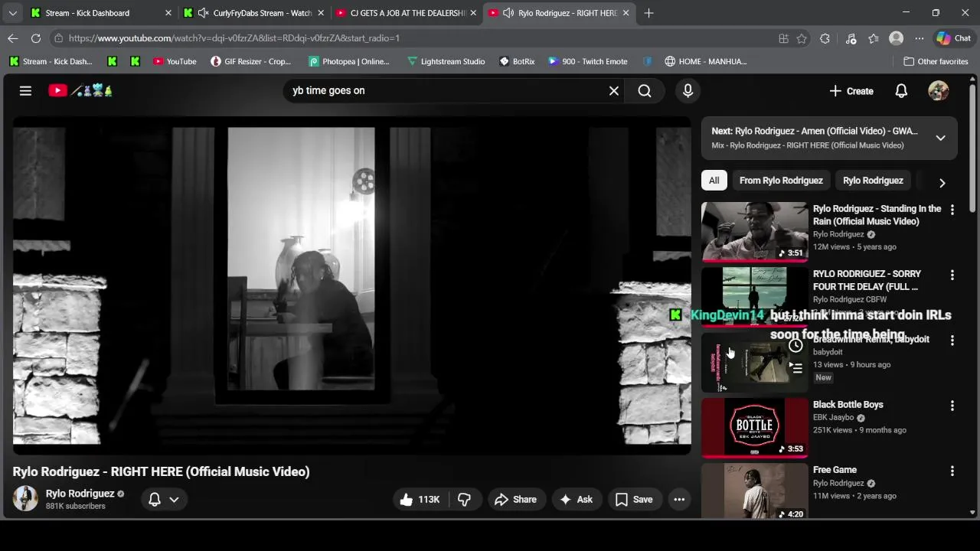The height and width of the screenshot is (551, 980).
Task: Switch to CurlyFryDabs Stream tab
Action: pyautogui.click(x=253, y=13)
